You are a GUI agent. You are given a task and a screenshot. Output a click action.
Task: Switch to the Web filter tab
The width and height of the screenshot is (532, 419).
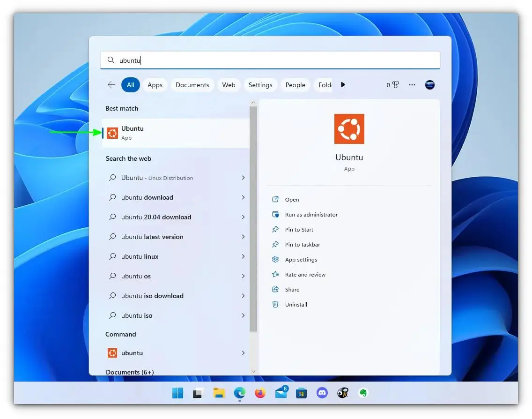tap(229, 85)
